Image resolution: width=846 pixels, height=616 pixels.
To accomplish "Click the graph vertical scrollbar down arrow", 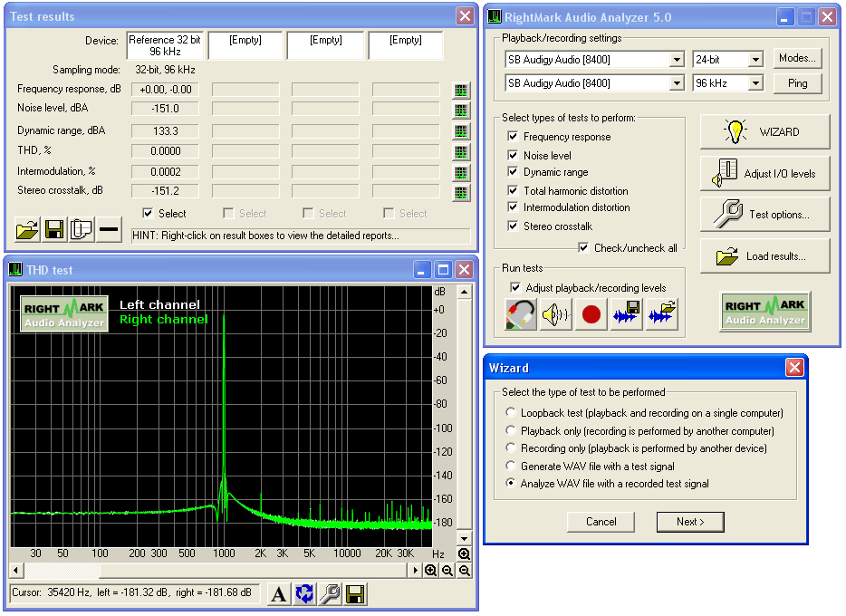I will click(x=464, y=538).
